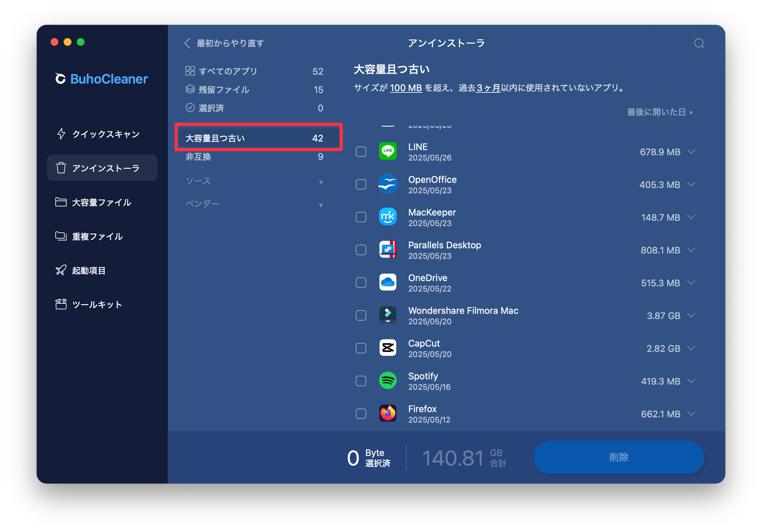Click the trash can アンインストーラ icon
The image size is (762, 532).
tap(61, 168)
